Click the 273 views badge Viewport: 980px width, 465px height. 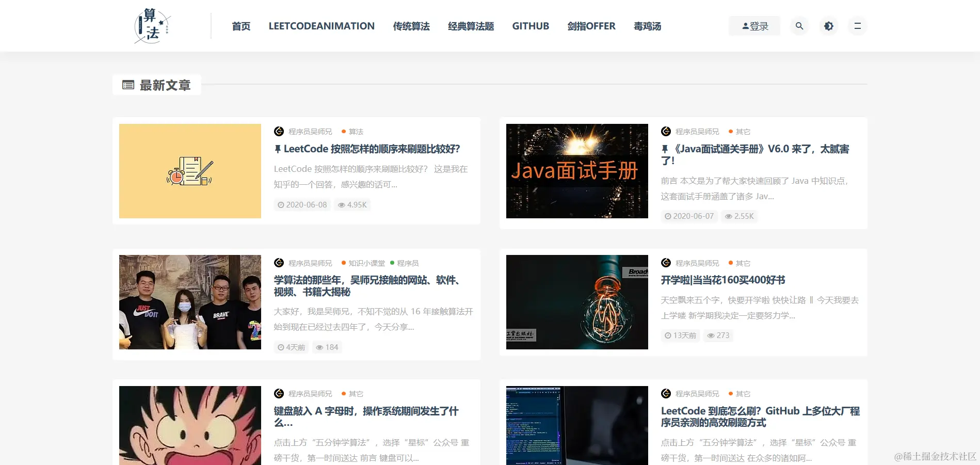point(718,335)
